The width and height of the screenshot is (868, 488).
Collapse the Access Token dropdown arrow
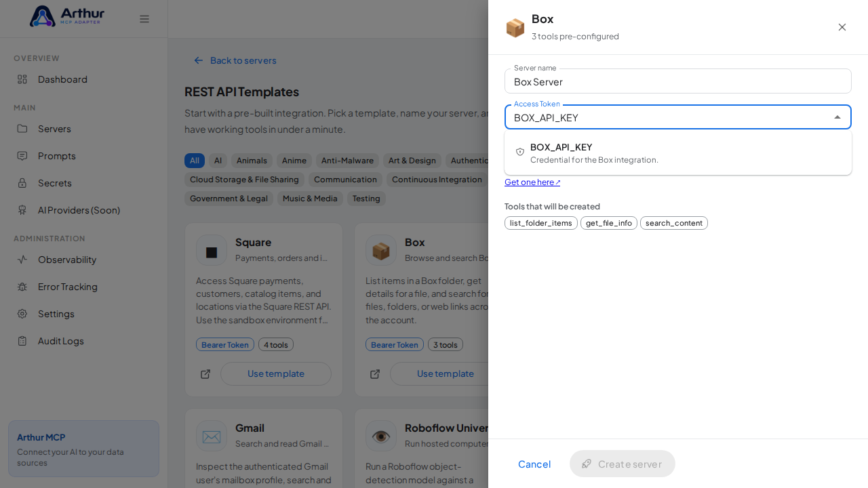point(837,117)
